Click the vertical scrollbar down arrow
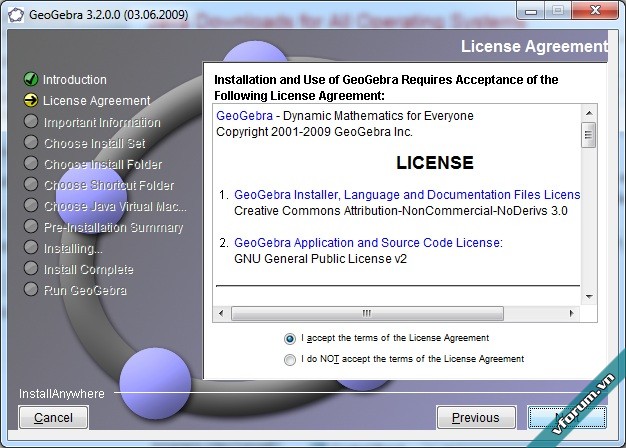 point(589,297)
